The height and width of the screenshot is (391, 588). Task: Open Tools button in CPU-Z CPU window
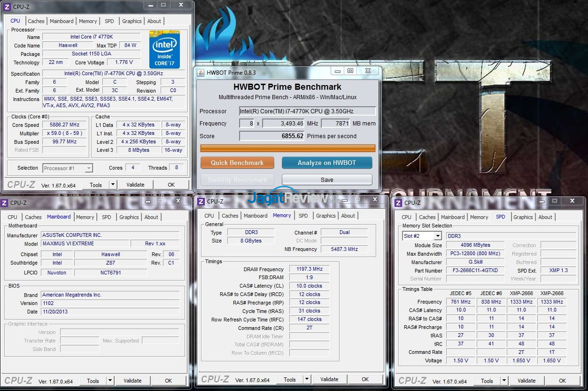[x=96, y=185]
